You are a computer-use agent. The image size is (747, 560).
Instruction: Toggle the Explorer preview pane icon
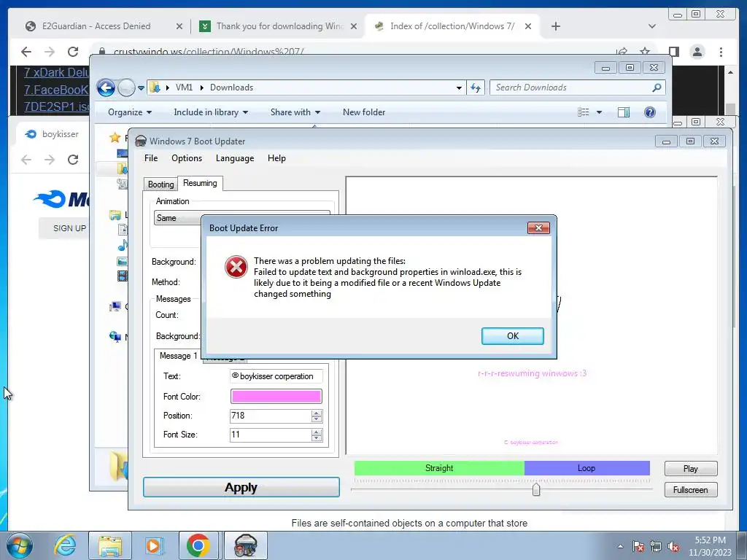point(624,112)
